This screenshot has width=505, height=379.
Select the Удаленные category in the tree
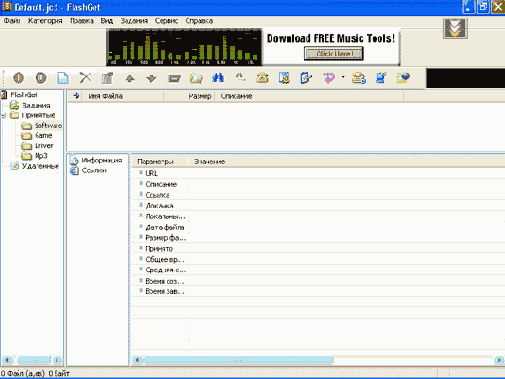(x=40, y=166)
